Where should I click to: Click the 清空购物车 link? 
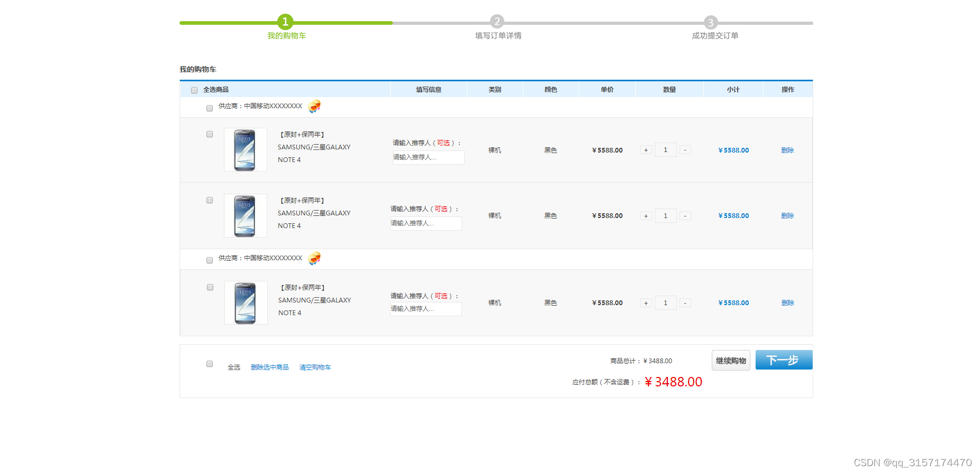pos(315,367)
